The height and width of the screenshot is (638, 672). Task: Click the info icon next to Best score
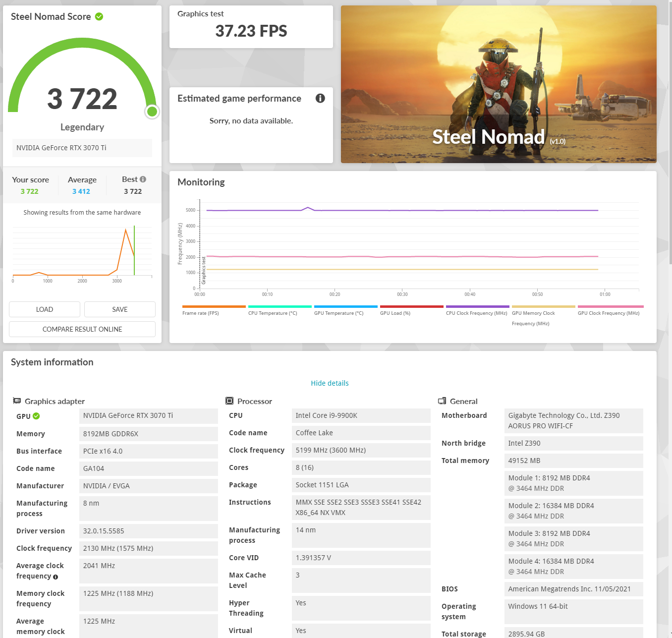pos(143,179)
